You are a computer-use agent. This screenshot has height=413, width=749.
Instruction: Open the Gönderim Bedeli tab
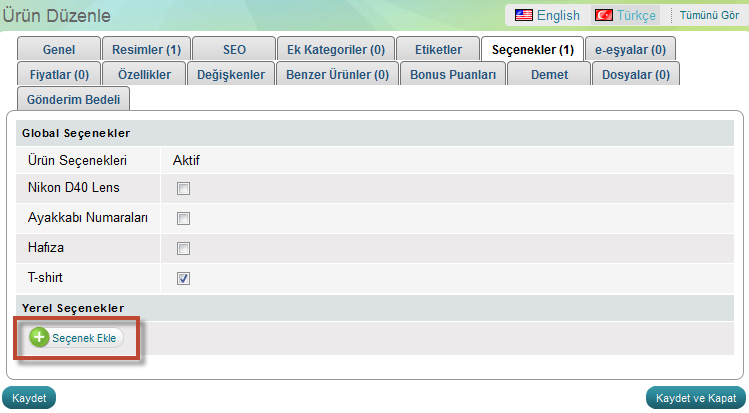(74, 98)
